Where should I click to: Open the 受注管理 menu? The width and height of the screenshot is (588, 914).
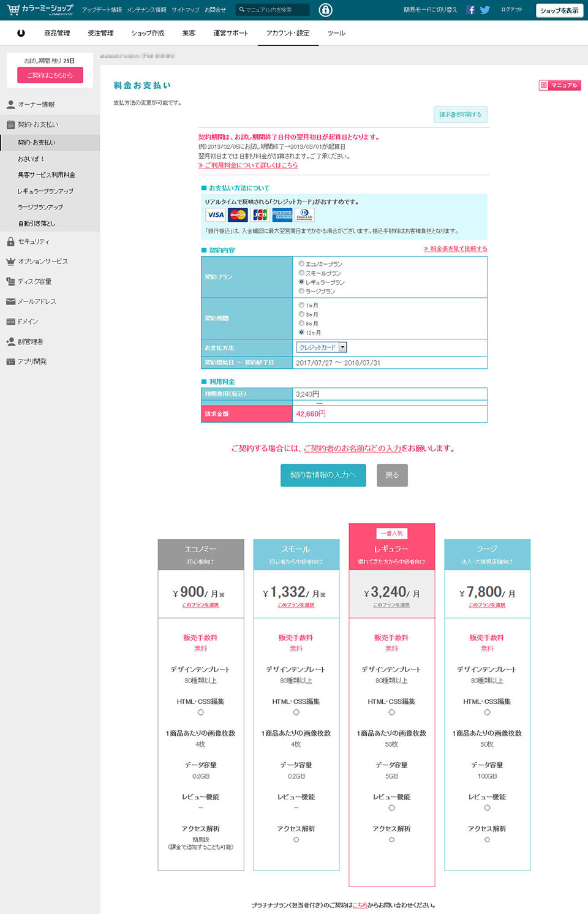pyautogui.click(x=100, y=33)
